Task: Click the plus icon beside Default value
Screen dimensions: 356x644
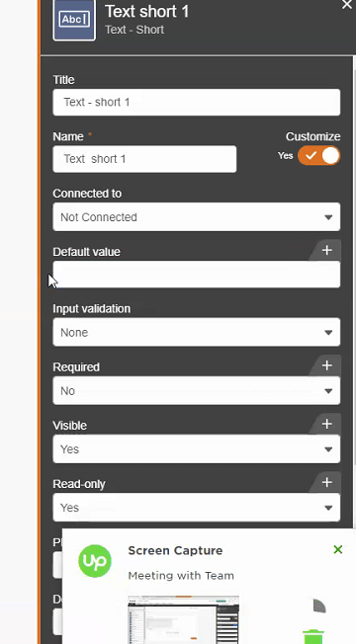Action: coord(326,250)
